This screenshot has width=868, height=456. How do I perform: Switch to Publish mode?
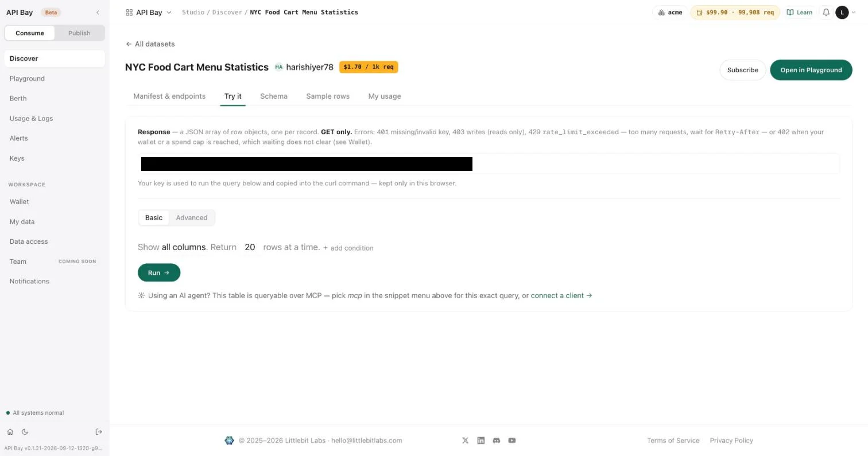click(x=79, y=33)
